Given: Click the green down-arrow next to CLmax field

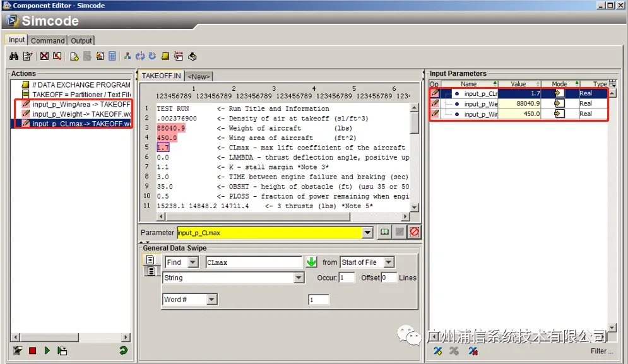Looking at the screenshot, I should pos(311,262).
